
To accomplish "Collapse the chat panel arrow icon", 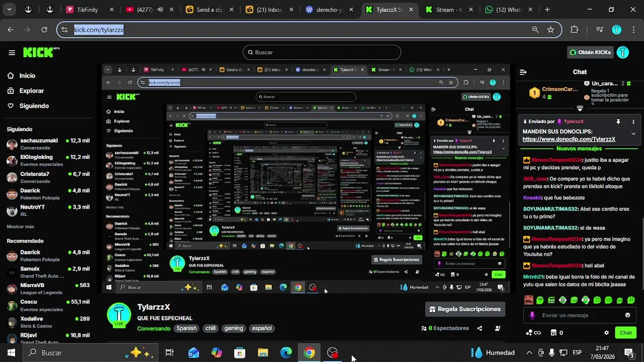I will tap(523, 72).
